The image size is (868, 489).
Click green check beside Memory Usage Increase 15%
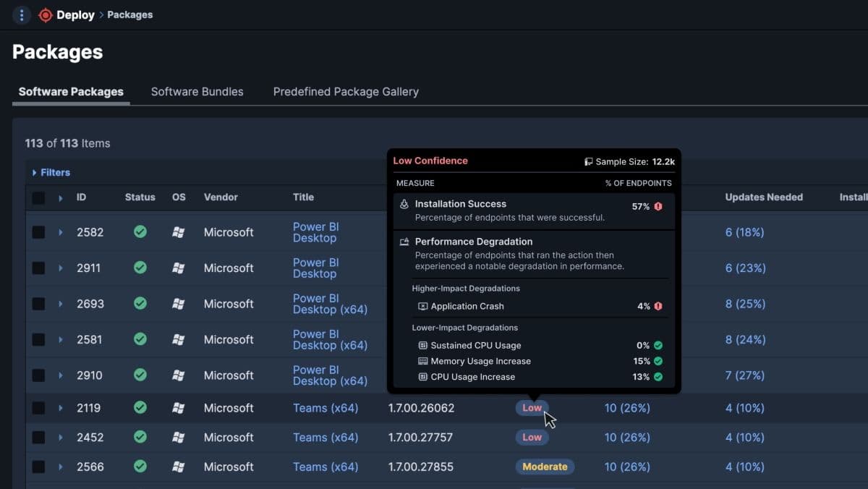coord(658,361)
